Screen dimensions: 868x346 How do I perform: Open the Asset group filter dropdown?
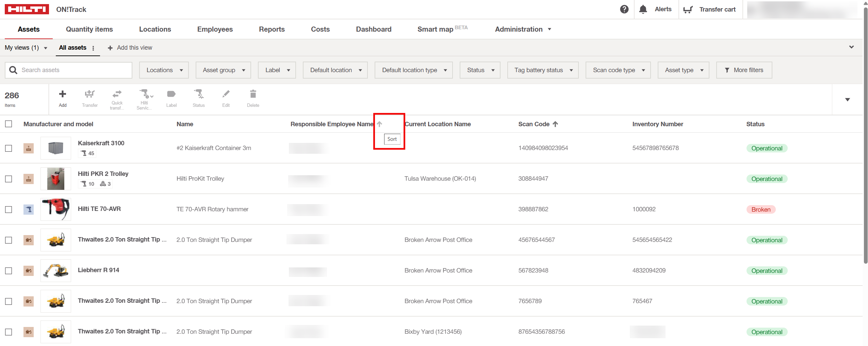(x=223, y=70)
